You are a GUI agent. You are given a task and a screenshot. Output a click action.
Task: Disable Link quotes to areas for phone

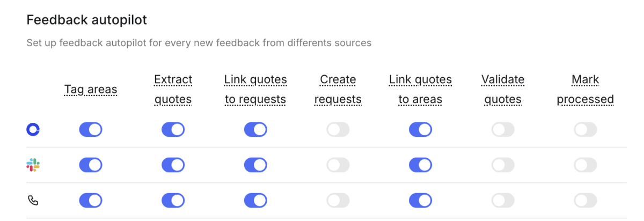[x=420, y=201]
